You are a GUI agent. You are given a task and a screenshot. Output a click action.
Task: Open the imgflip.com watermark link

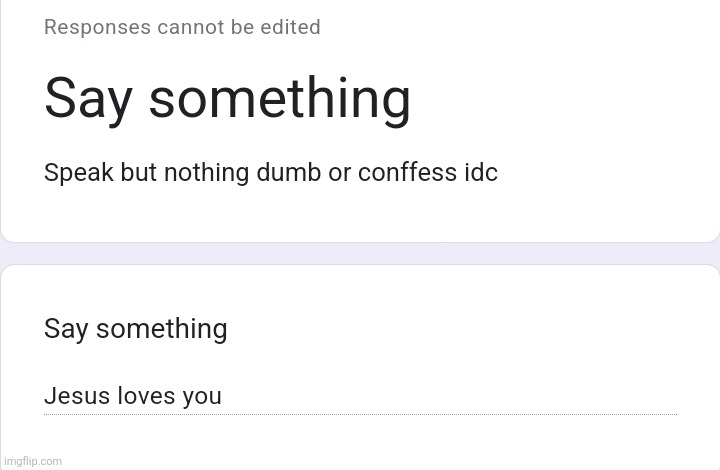point(33,461)
